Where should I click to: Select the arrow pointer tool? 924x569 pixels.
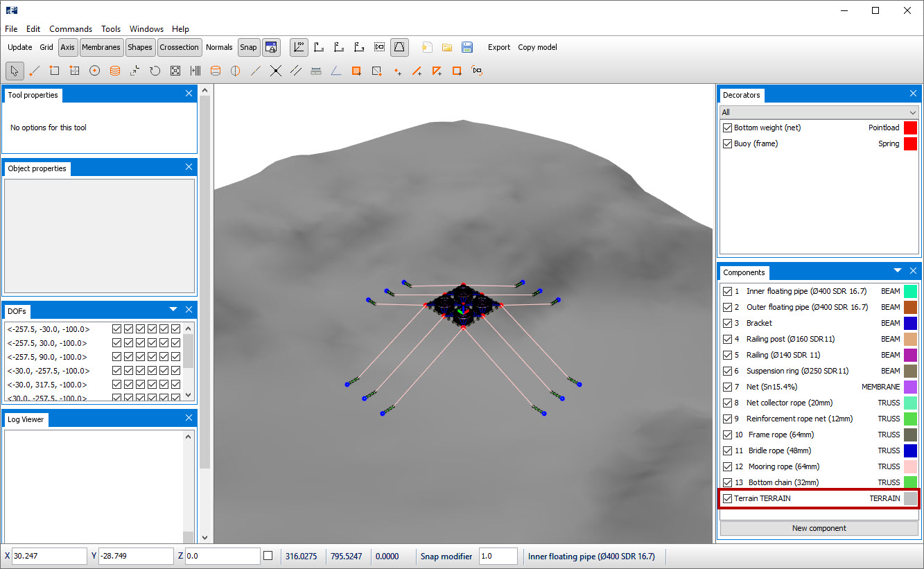tap(15, 71)
